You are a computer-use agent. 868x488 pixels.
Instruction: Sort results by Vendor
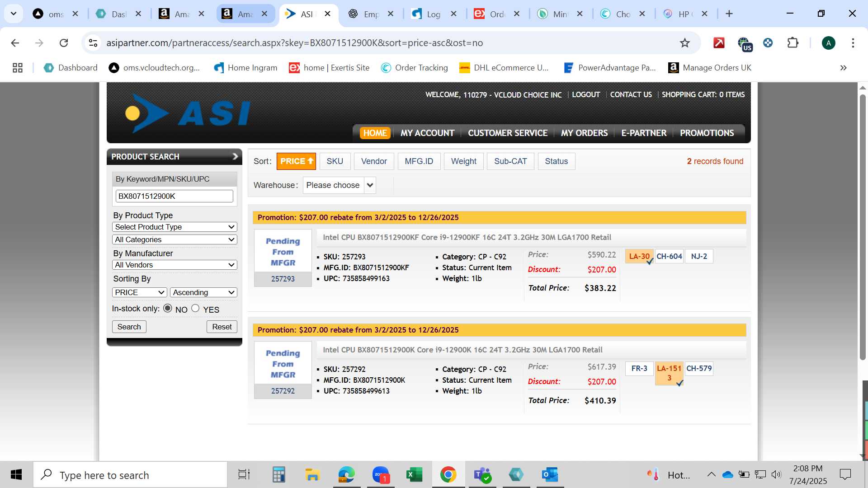374,161
